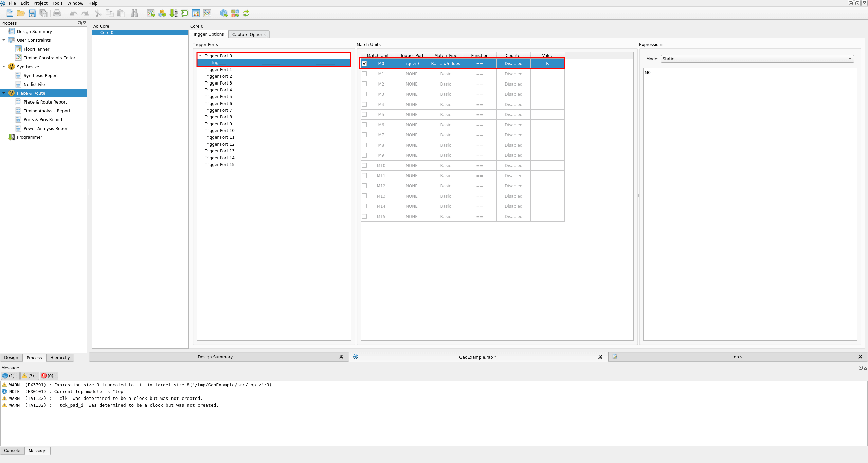Click the M0 expression text field

coord(750,204)
